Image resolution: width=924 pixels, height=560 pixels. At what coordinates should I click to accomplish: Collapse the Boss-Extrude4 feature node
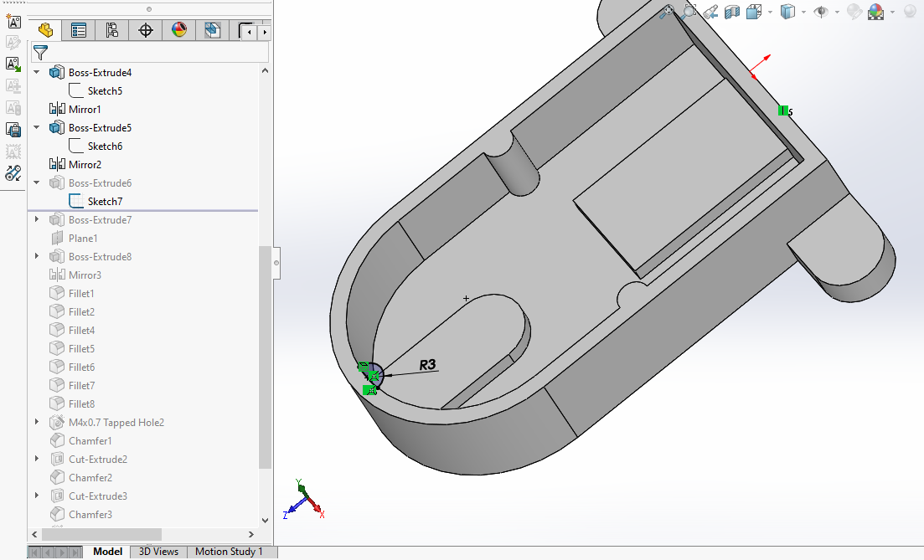37,73
